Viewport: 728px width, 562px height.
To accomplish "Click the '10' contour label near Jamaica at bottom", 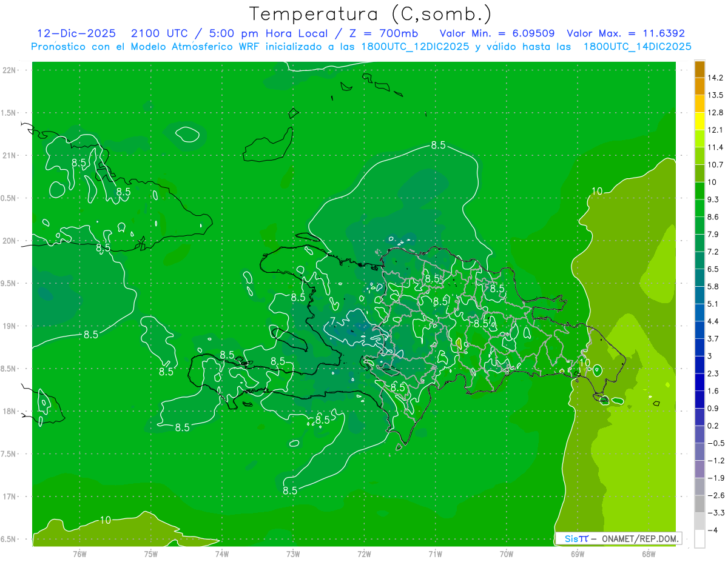I will pyautogui.click(x=106, y=520).
